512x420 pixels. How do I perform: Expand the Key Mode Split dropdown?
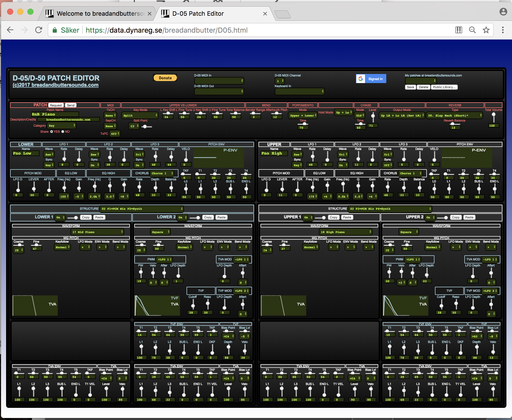point(140,116)
